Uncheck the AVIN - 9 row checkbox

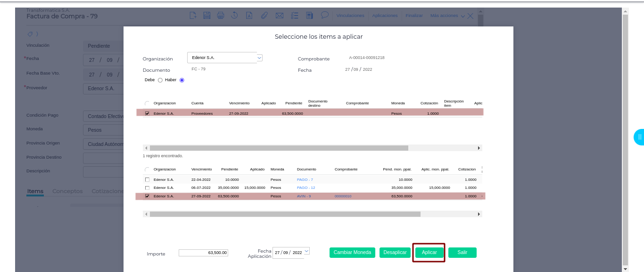pos(147,196)
